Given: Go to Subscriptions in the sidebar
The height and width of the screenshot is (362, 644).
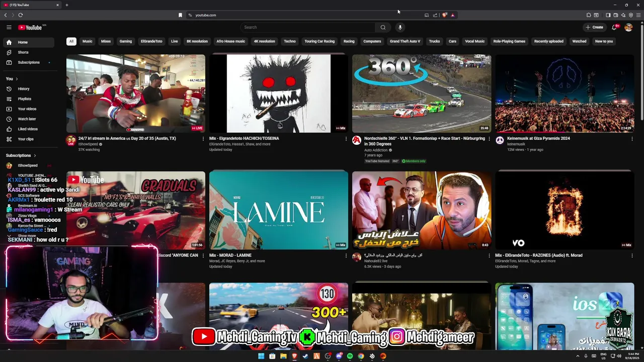Looking at the screenshot, I should [x=29, y=62].
